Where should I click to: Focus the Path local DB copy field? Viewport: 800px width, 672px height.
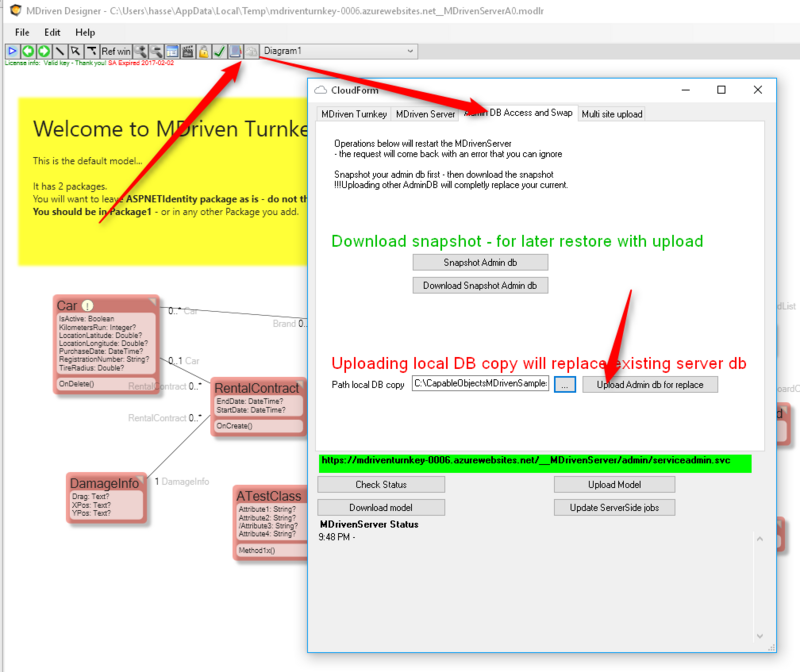(480, 383)
